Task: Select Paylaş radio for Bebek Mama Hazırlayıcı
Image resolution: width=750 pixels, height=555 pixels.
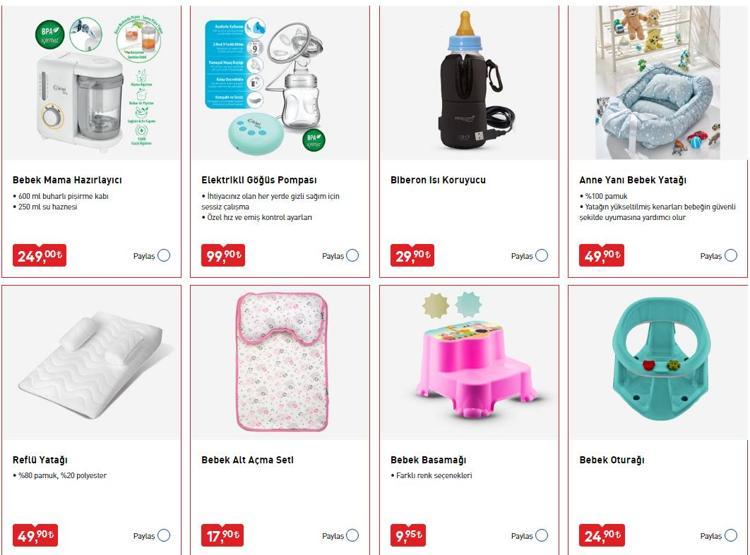Action: click(164, 255)
